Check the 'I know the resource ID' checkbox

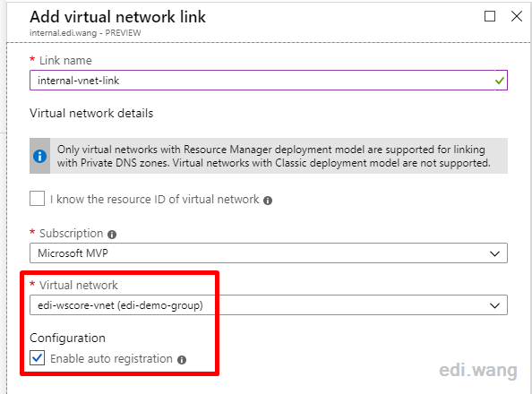coord(37,199)
